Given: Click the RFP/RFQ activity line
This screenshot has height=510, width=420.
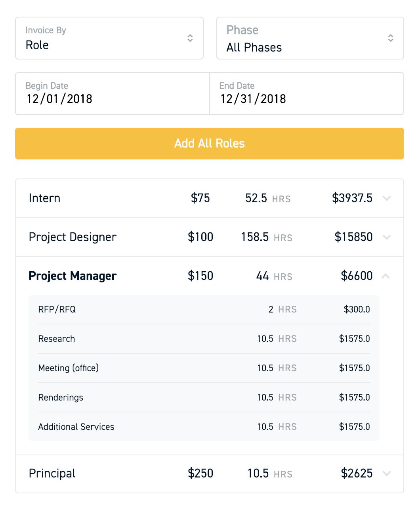Looking at the screenshot, I should coord(204,309).
